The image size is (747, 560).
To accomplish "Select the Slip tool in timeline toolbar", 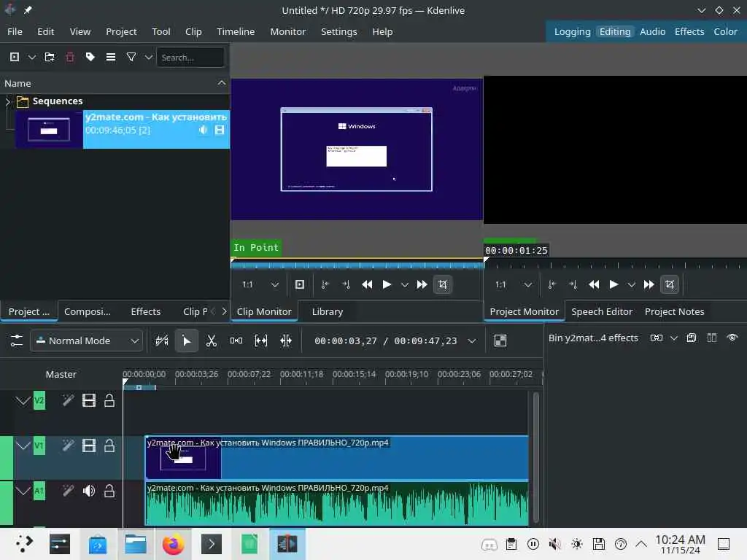I will [x=261, y=341].
